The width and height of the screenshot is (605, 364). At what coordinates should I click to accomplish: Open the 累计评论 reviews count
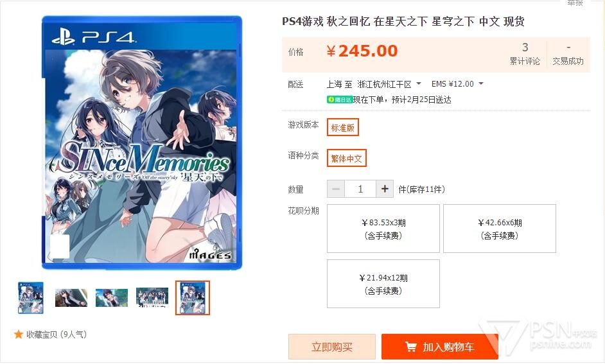coord(525,54)
